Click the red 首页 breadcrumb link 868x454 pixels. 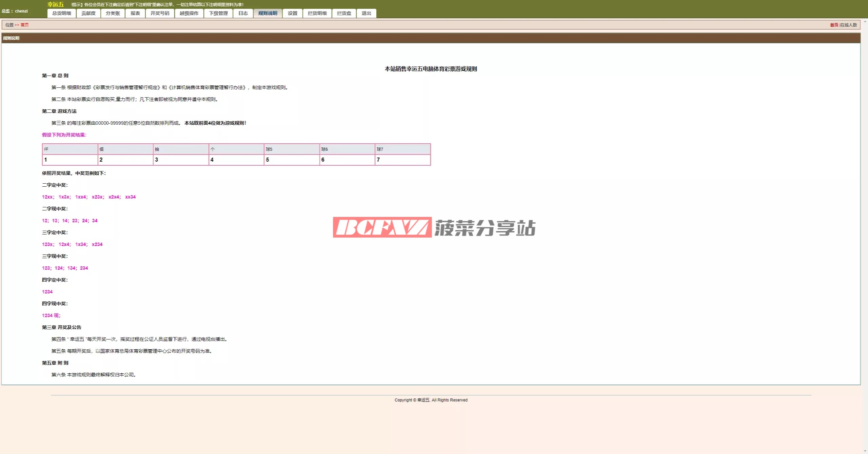24,25
